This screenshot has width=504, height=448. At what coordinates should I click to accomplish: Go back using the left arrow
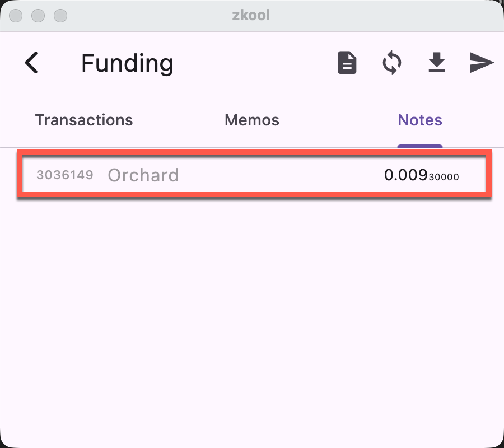pyautogui.click(x=32, y=63)
